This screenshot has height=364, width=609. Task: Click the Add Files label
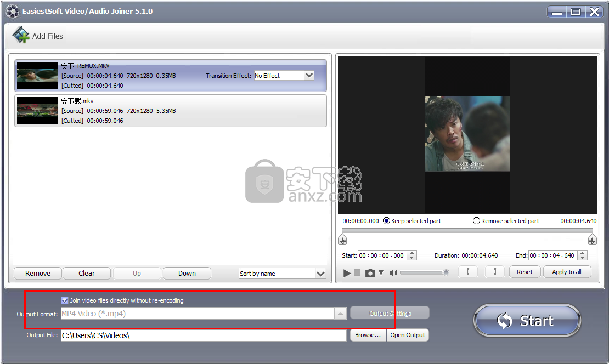click(47, 36)
